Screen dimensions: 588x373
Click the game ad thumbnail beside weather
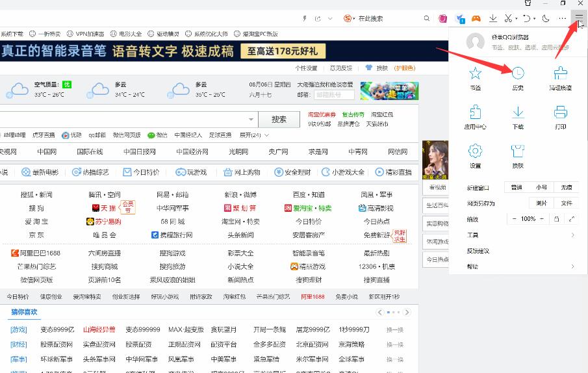[389, 91]
